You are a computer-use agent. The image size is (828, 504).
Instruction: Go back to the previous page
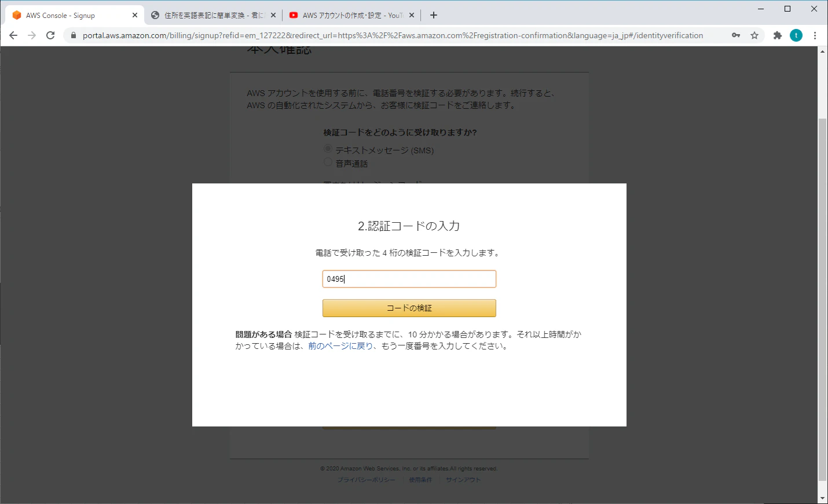13,35
